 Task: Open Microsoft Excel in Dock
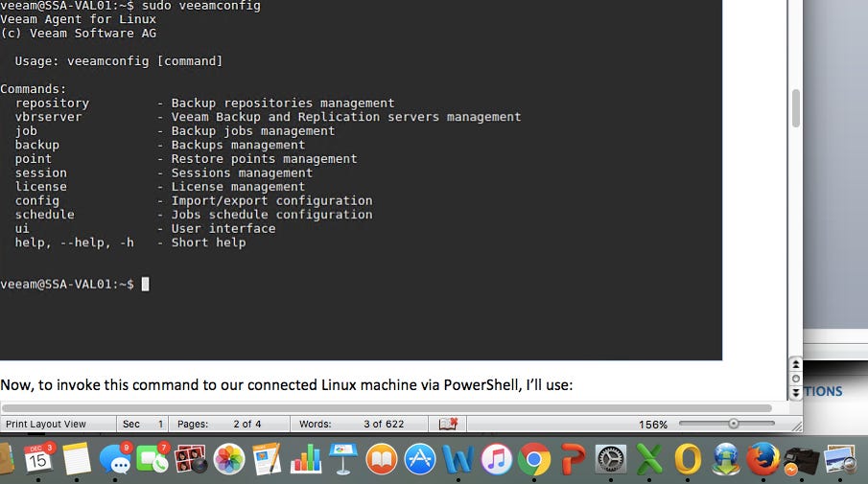pos(648,459)
